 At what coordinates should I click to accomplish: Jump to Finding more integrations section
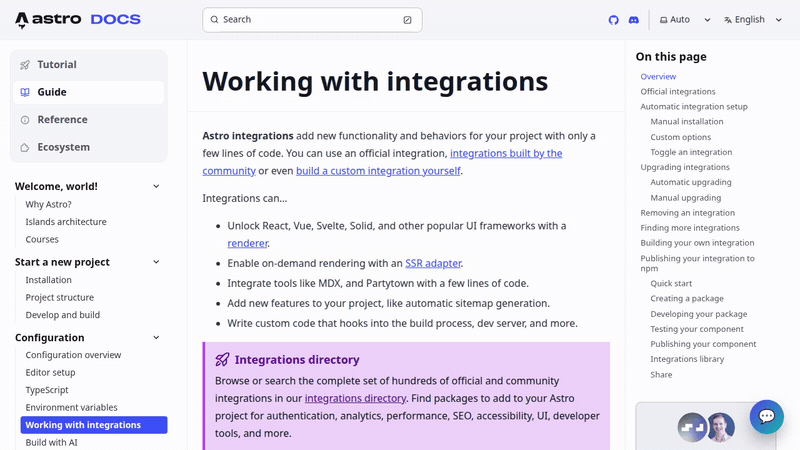(690, 228)
